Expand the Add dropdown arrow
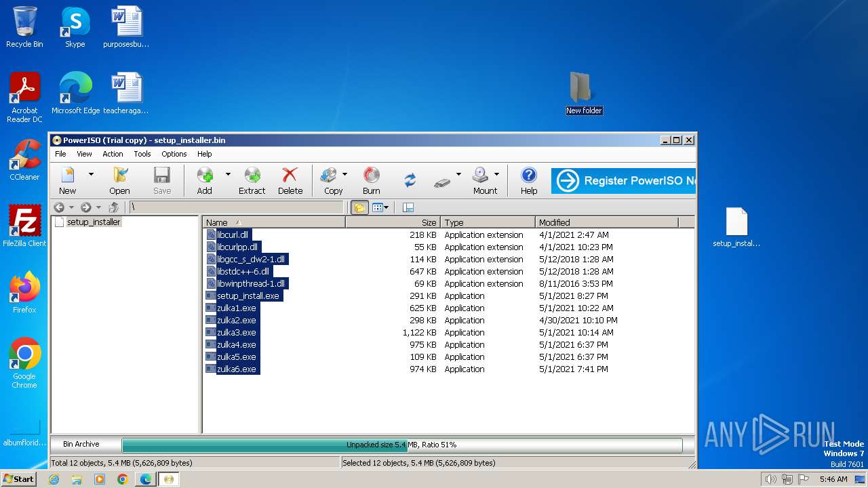868x488 pixels. point(228,175)
